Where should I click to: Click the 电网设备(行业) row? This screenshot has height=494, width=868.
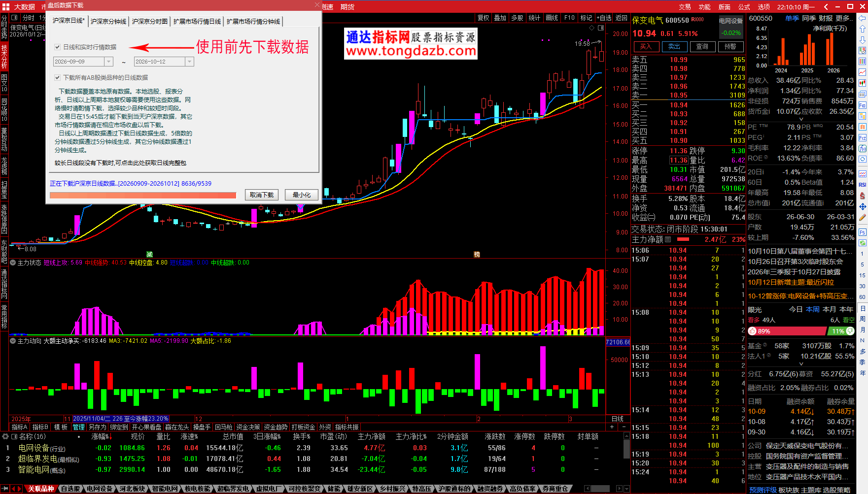(315, 448)
